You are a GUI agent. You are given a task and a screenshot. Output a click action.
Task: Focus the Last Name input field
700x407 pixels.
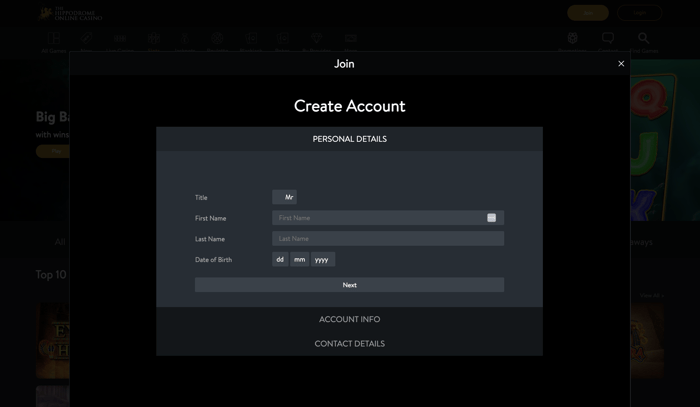click(x=388, y=238)
